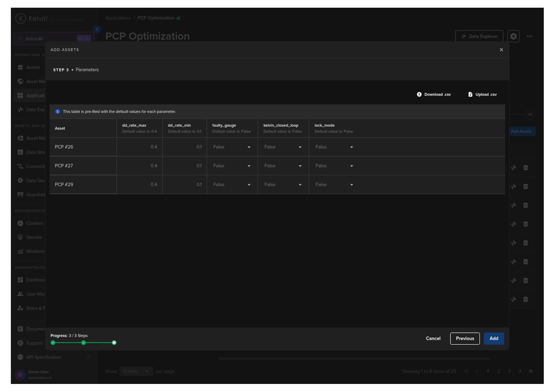This screenshot has height=392, width=555.
Task: Edit dd_rate_max value for PCP #26
Action: click(x=139, y=147)
